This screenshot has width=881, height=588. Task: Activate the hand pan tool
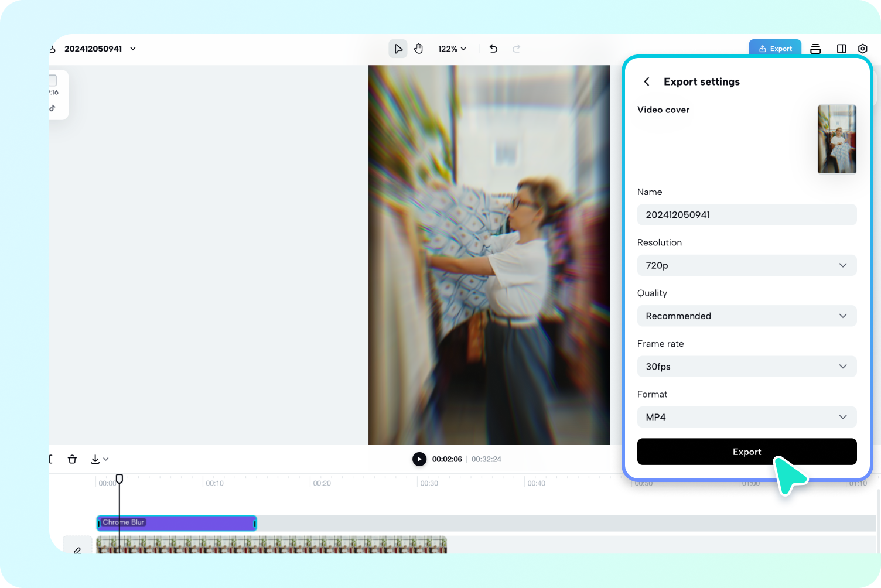tap(418, 49)
